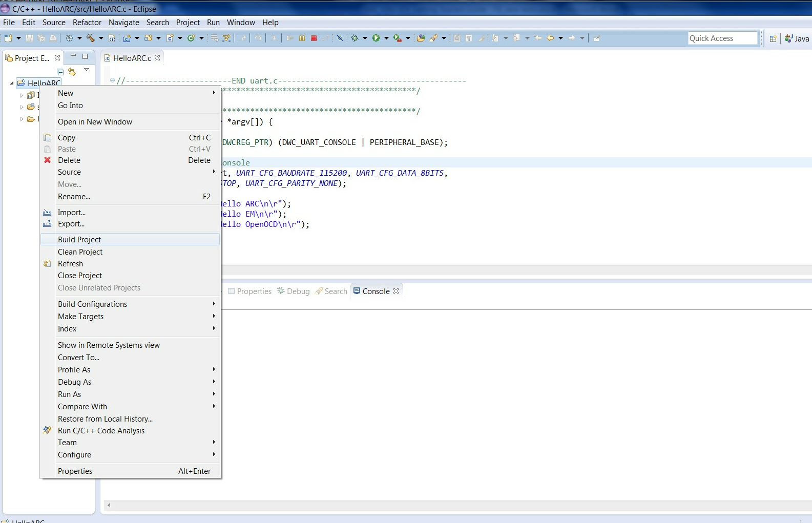This screenshot has height=523, width=812.
Task: Click the Debug bug toolbar icon
Action: coord(355,38)
